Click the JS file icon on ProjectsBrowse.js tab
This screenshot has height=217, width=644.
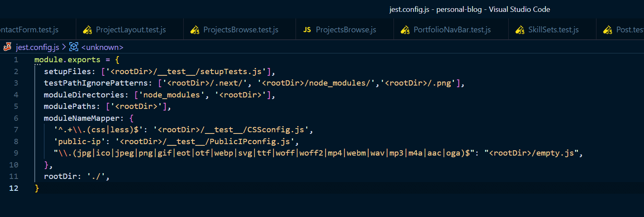point(307,30)
